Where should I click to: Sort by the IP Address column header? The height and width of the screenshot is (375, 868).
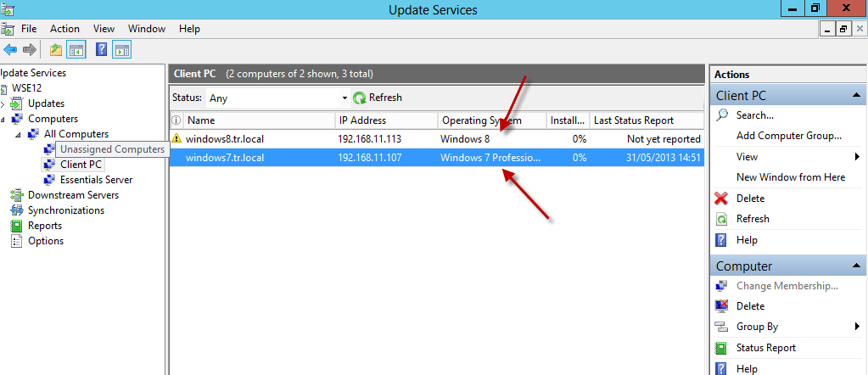(x=362, y=120)
